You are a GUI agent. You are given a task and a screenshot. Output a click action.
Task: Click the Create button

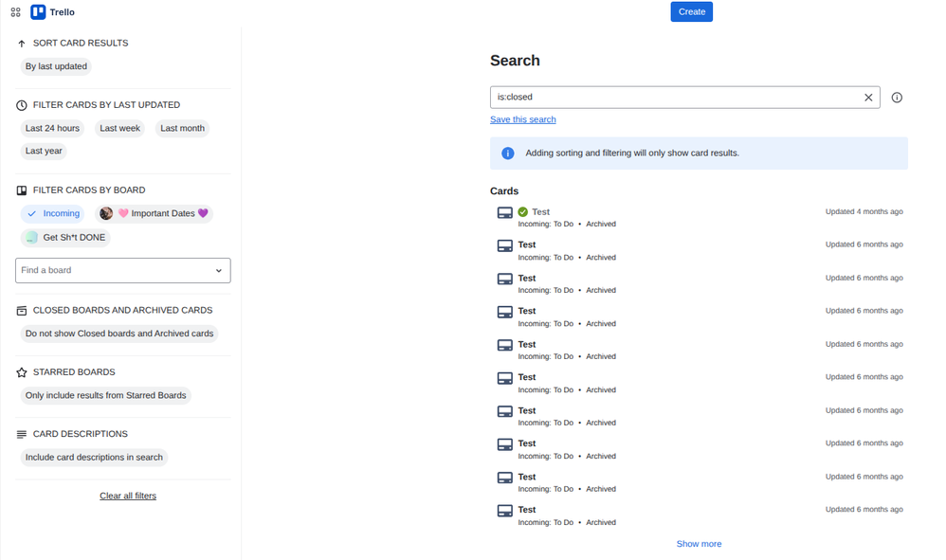tap(691, 11)
